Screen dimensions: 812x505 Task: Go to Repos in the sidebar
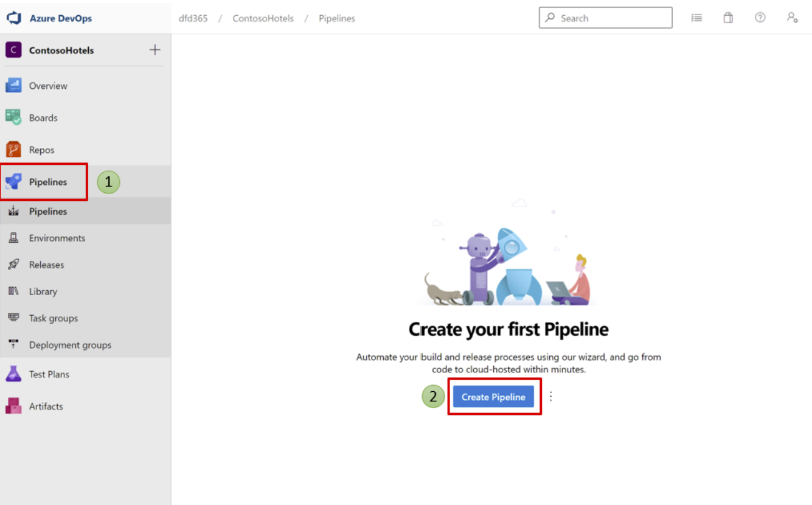85,150
